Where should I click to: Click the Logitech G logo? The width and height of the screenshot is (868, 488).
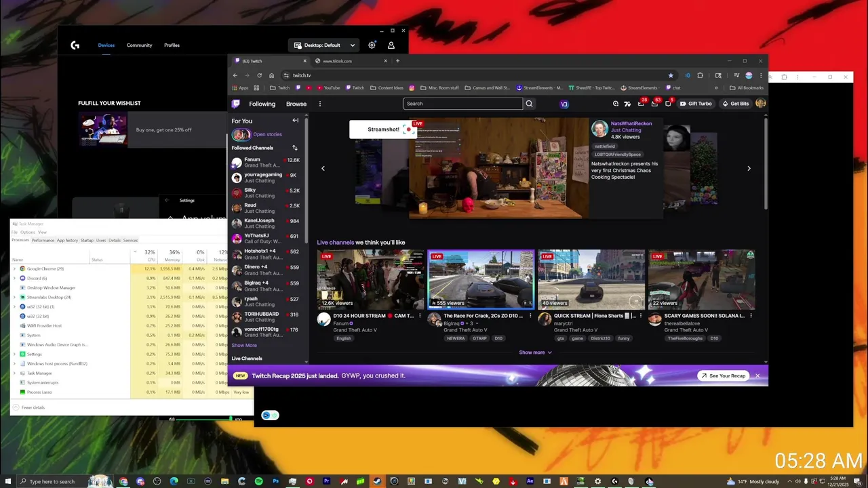pyautogui.click(x=75, y=45)
